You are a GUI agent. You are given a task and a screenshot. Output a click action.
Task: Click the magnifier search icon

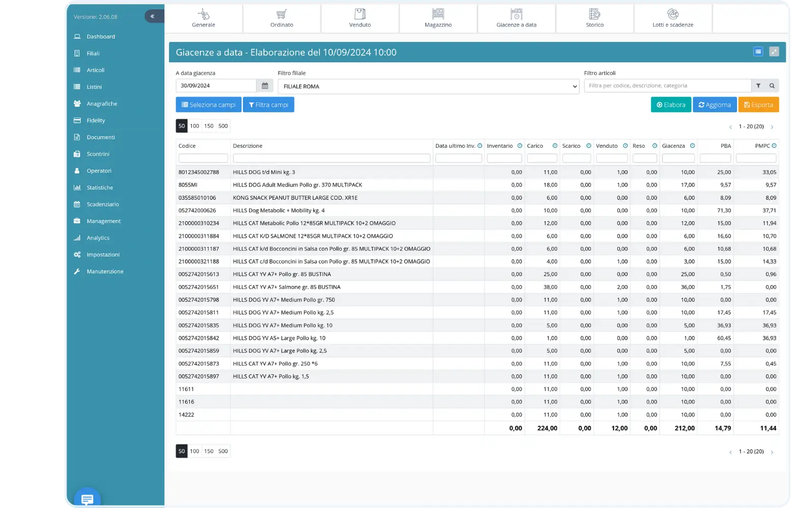click(x=772, y=86)
